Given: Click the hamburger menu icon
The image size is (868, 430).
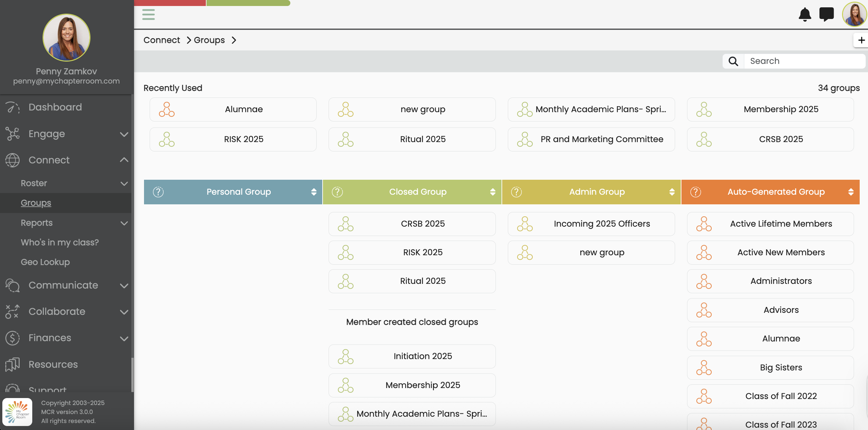Looking at the screenshot, I should click(148, 15).
